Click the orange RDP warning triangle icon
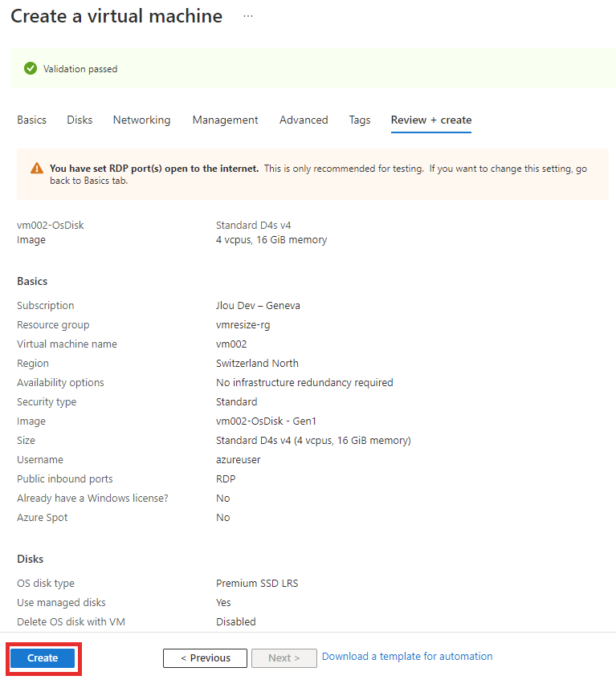The height and width of the screenshot is (688, 616). coord(37,169)
